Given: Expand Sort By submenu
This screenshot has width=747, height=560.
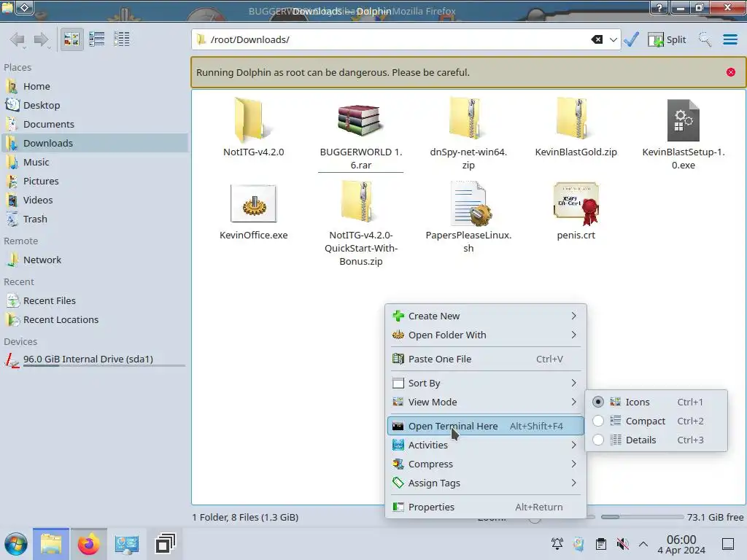Looking at the screenshot, I should [485, 384].
